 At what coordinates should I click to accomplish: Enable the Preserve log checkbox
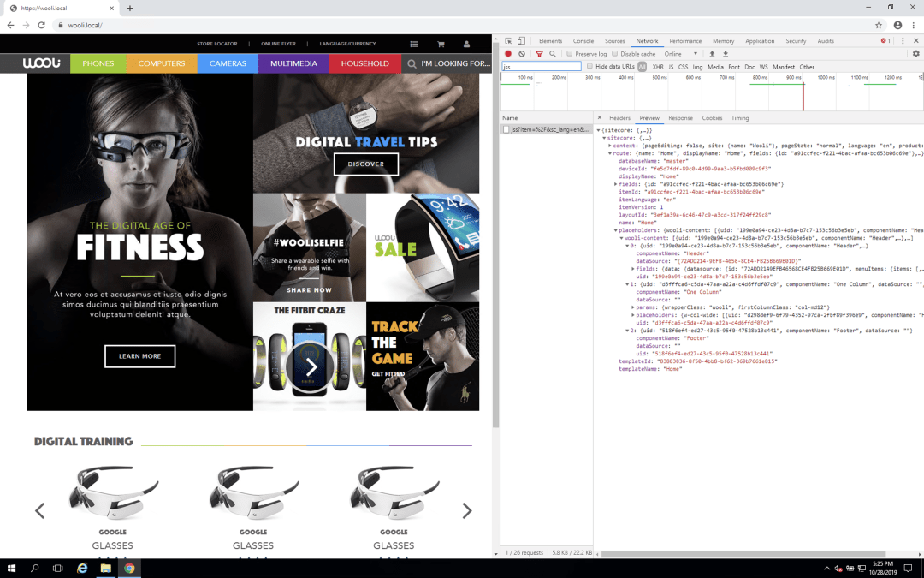tap(570, 54)
